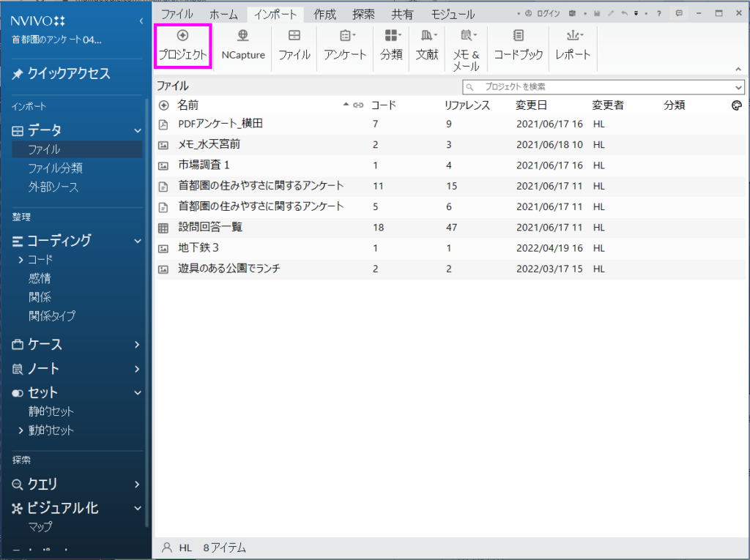Click the help question mark icon
Screen dimensions: 750x560
coord(658,13)
